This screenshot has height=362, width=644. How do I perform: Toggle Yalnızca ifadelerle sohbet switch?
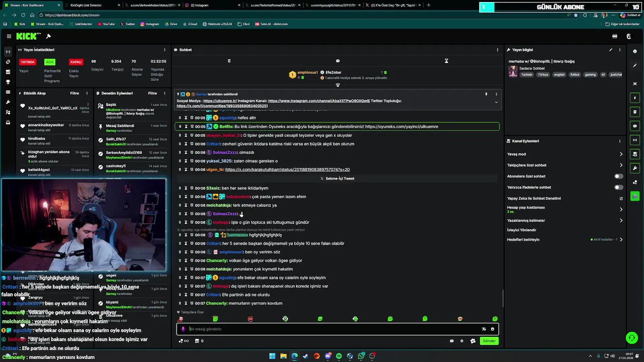(x=618, y=188)
